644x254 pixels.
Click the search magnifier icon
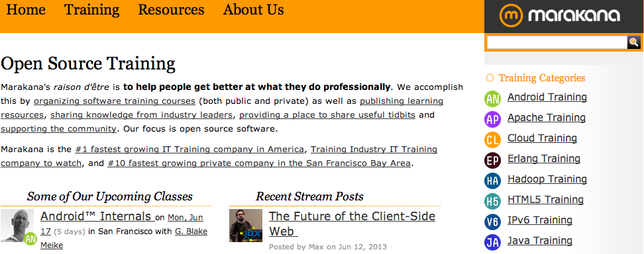pyautogui.click(x=633, y=42)
